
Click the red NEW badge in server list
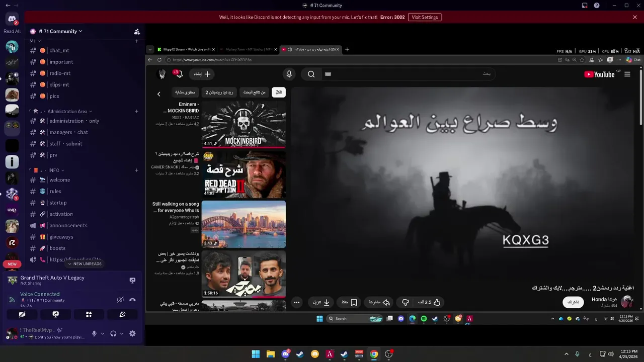pos(12,264)
